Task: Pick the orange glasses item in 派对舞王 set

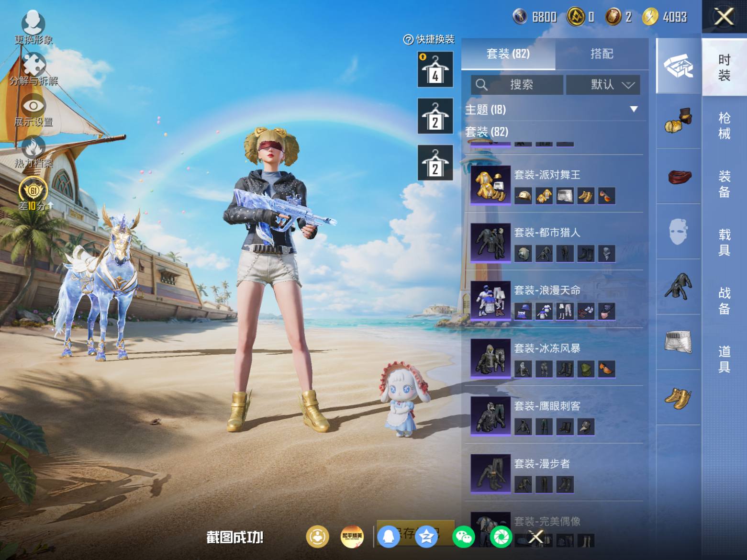Action: click(606, 196)
